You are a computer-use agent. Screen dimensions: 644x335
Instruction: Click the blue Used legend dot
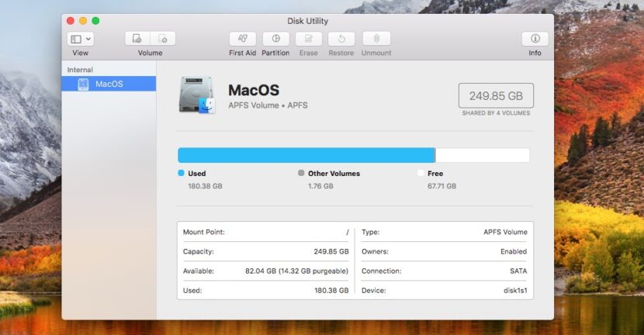click(x=182, y=174)
